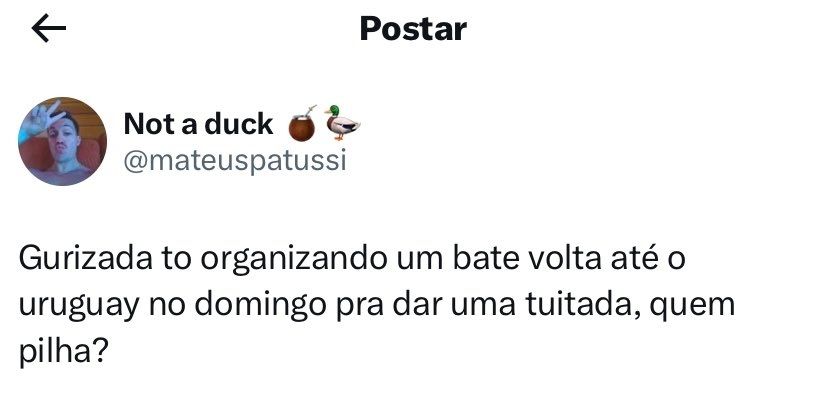828x416 pixels.
Task: Open the mate gourd emoji beside the name
Action: 303,124
